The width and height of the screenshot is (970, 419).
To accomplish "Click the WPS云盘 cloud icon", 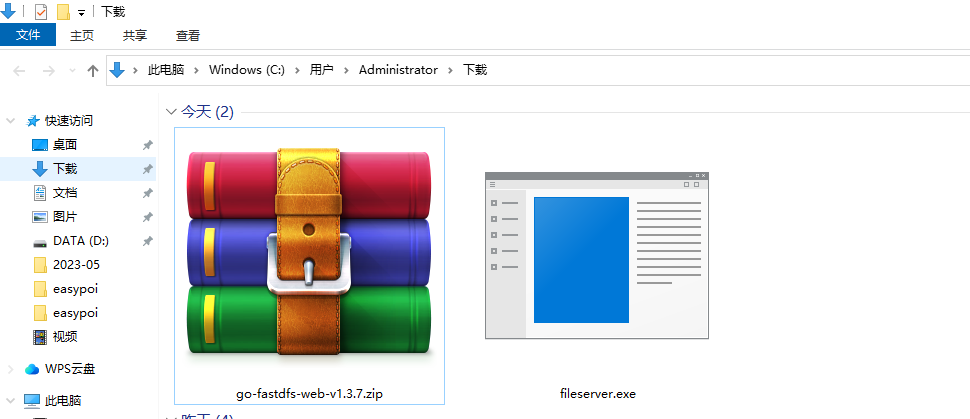I will (32, 369).
